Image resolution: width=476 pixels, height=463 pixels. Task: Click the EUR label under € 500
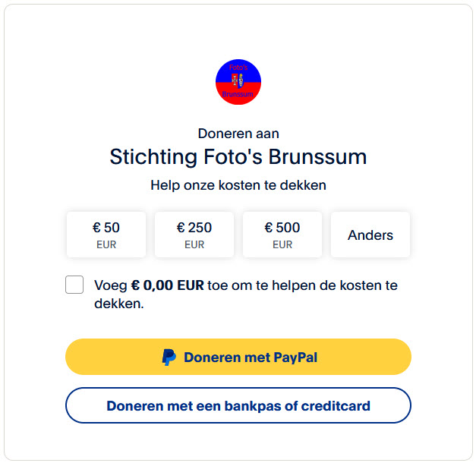tap(282, 244)
